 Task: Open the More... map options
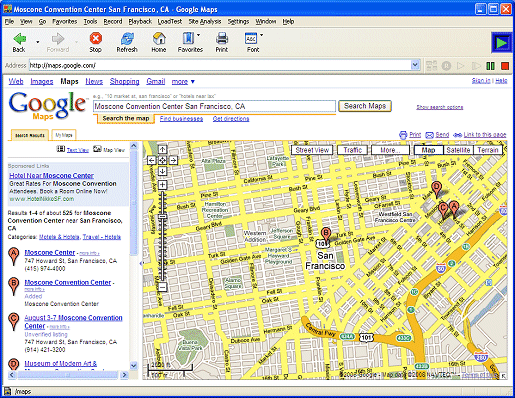[x=390, y=150]
